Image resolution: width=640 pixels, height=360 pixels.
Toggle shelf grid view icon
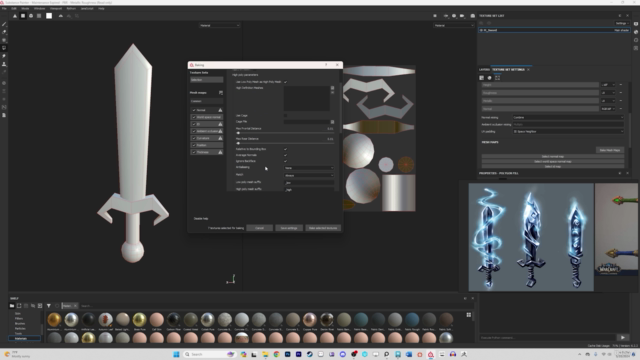pos(469,315)
